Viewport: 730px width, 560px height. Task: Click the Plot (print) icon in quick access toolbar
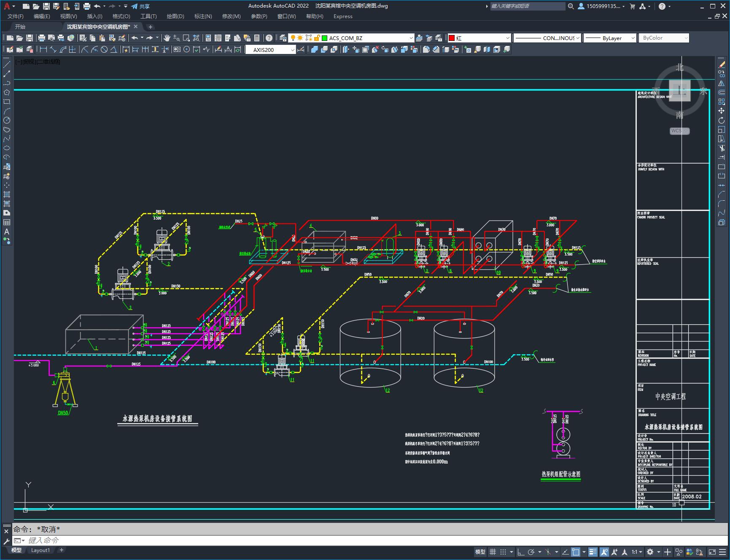pos(87,6)
